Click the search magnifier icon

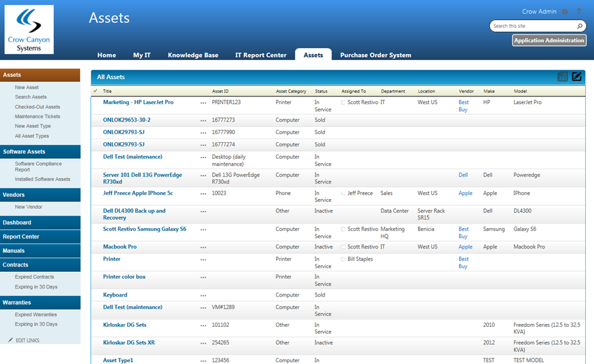[580, 26]
